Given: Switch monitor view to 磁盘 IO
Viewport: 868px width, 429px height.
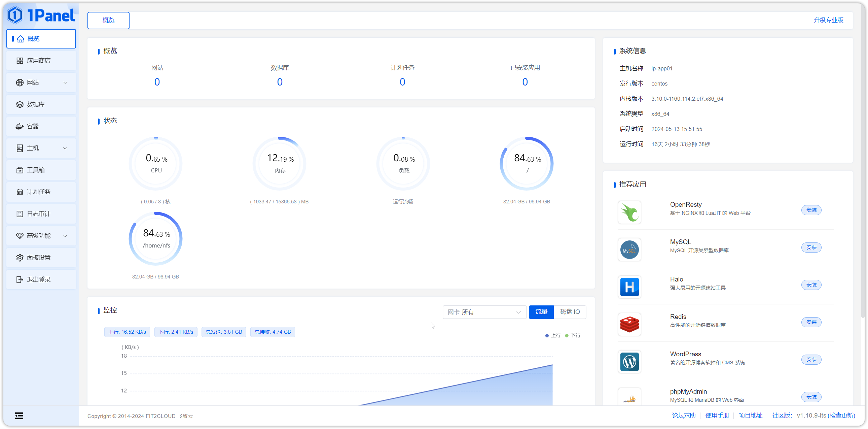Looking at the screenshot, I should click(x=570, y=312).
